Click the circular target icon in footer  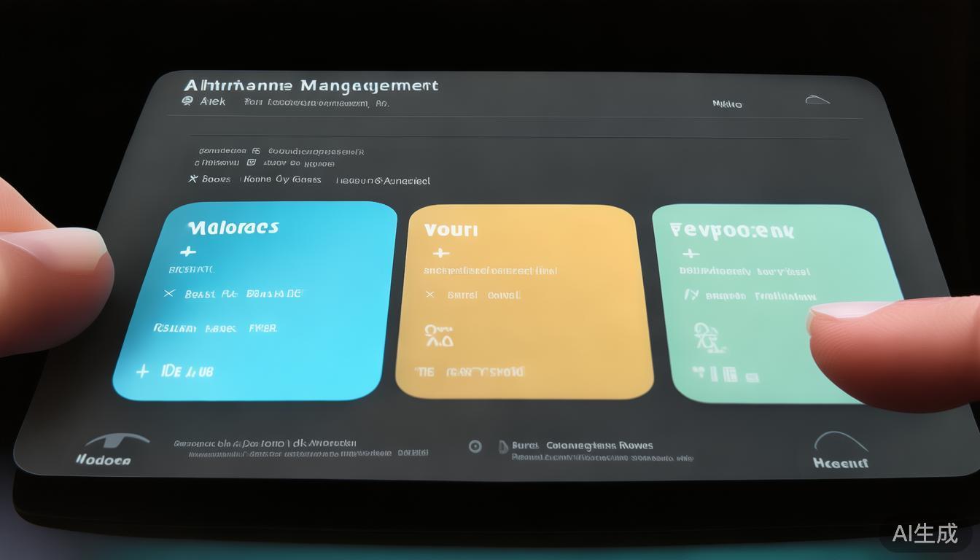[x=475, y=446]
